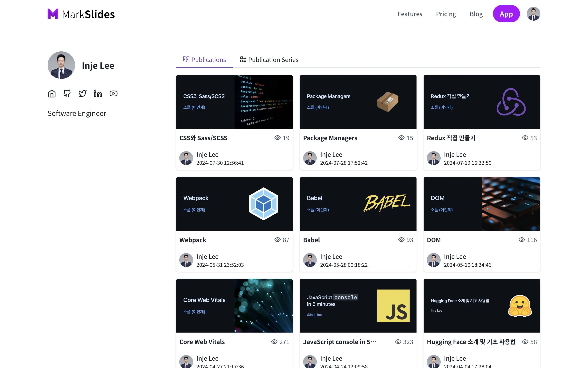This screenshot has height=368, width=588.
Task: Open the Babel title link
Action: point(311,240)
